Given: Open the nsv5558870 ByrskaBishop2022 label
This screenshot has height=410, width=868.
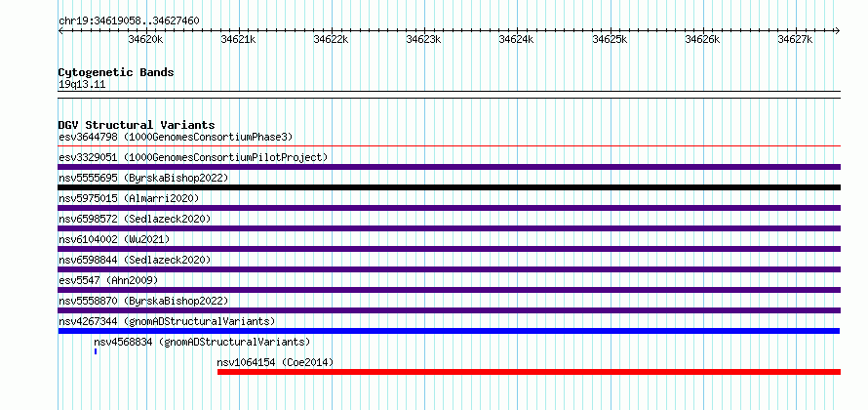Looking at the screenshot, I should (143, 301).
